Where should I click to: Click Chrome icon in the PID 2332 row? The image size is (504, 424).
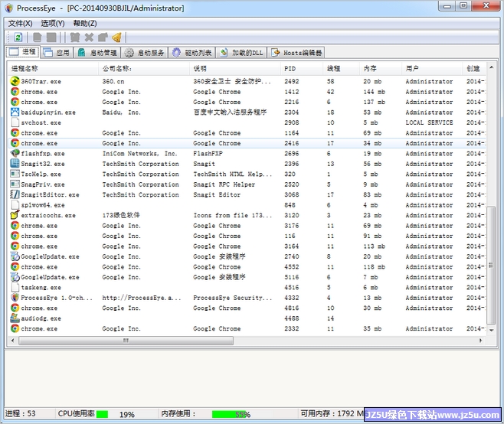[15, 328]
